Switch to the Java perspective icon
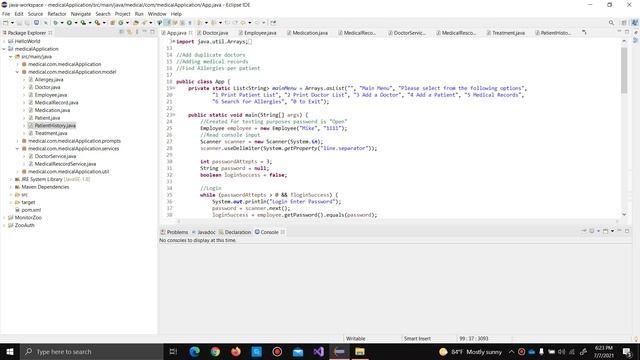The image size is (640, 360). click(x=635, y=23)
